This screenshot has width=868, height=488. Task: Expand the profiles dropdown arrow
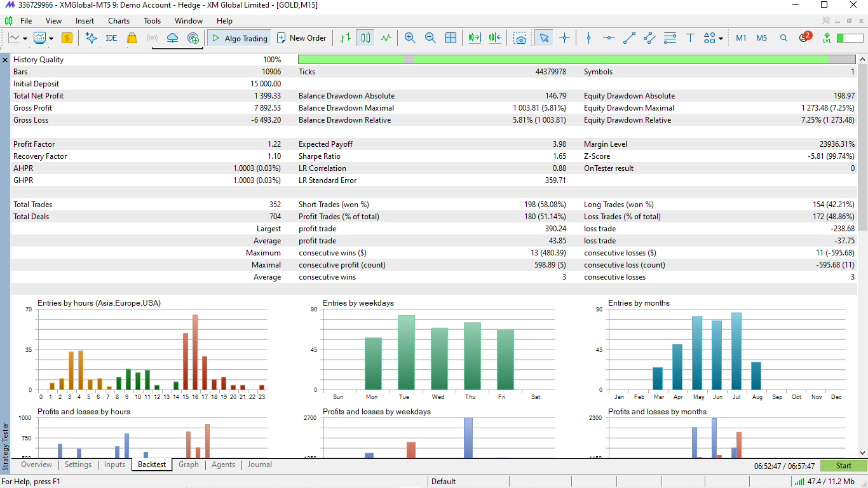51,38
